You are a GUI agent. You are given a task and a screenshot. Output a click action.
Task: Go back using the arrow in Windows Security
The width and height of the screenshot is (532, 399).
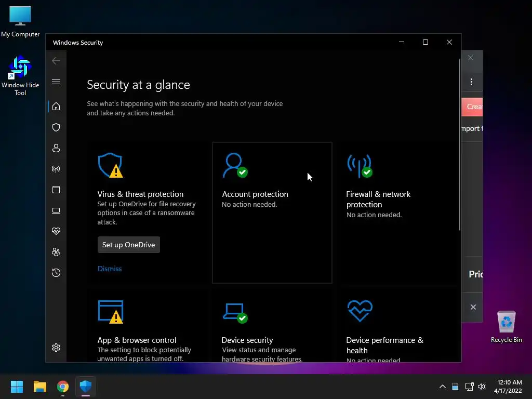(56, 61)
